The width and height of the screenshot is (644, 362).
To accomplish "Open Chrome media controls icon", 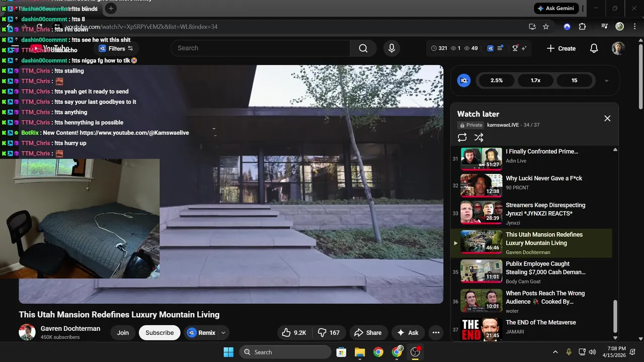I will pos(605,27).
